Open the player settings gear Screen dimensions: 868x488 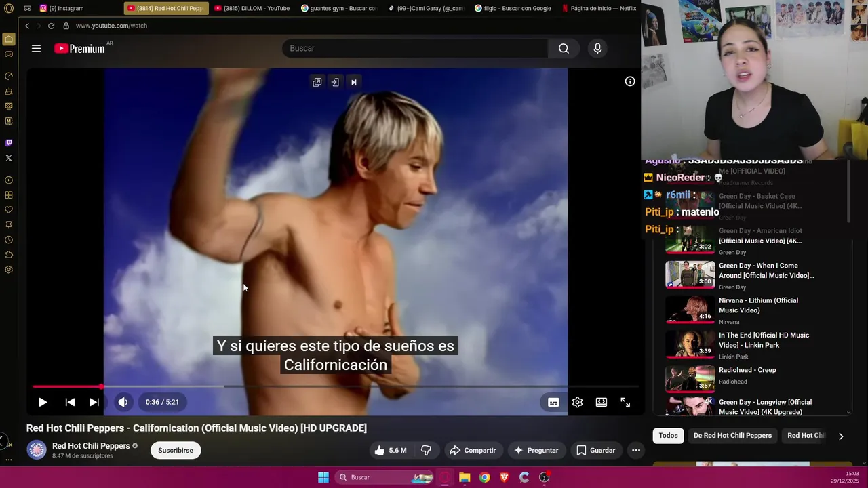[577, 402]
